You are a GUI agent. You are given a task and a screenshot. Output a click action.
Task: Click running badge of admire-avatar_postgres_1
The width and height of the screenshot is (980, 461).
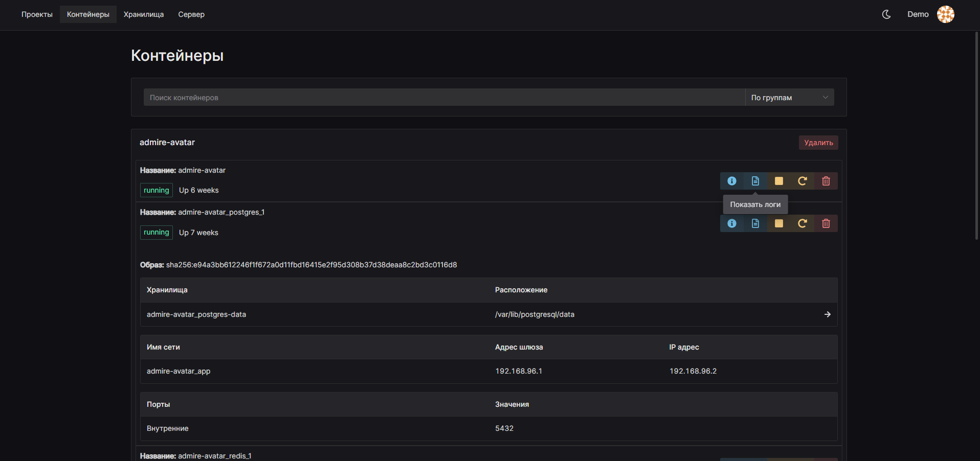[156, 233]
